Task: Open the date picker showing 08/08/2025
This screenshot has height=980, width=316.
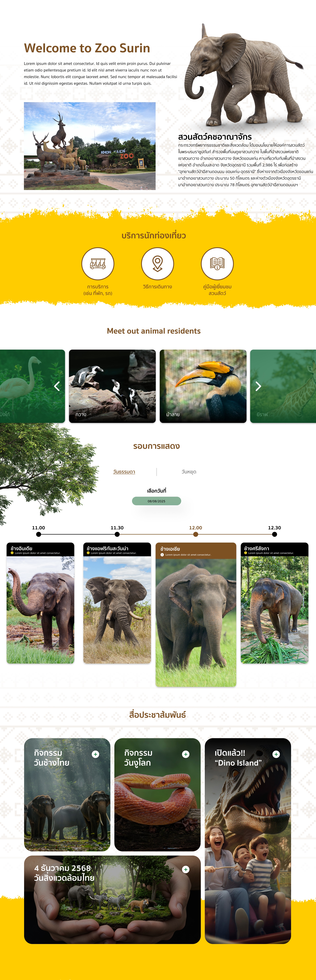Action: (x=156, y=501)
